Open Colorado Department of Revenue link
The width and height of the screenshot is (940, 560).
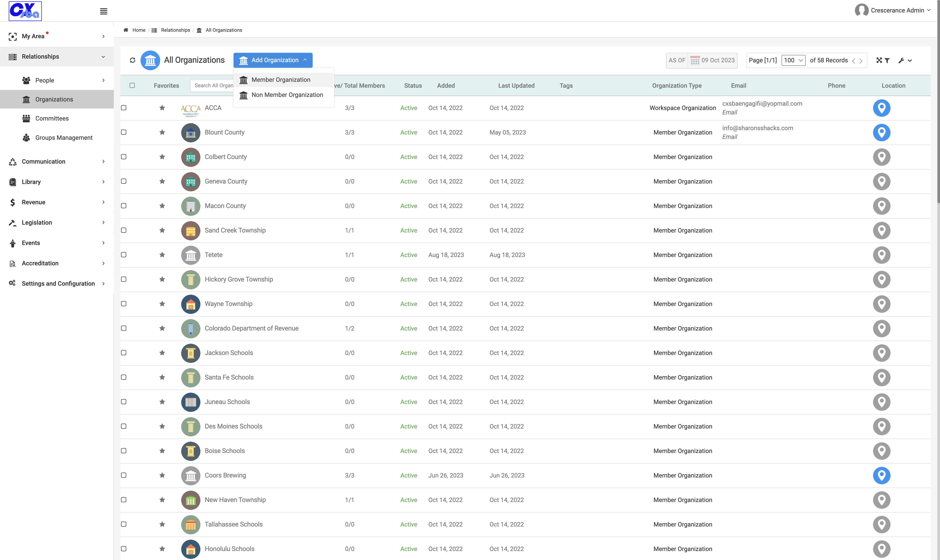tap(251, 328)
